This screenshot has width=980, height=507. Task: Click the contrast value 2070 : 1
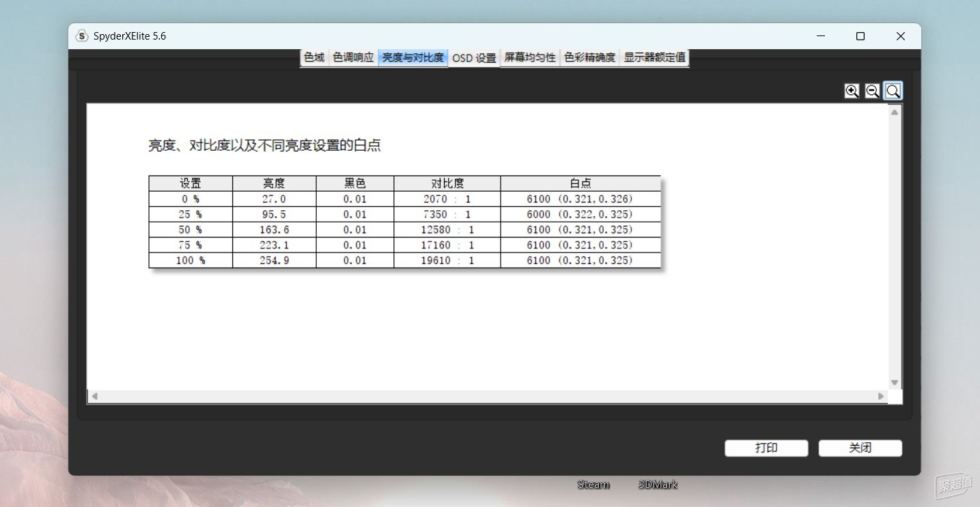(x=447, y=199)
